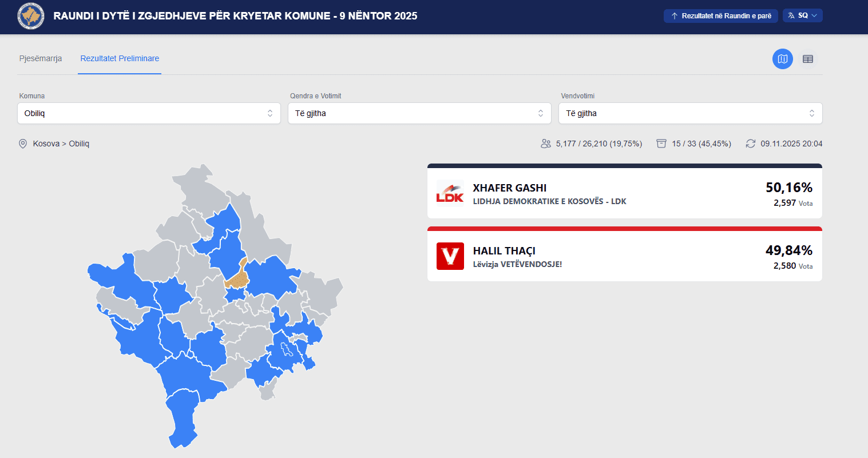Open the Pjesëmarrja tab

(41, 58)
